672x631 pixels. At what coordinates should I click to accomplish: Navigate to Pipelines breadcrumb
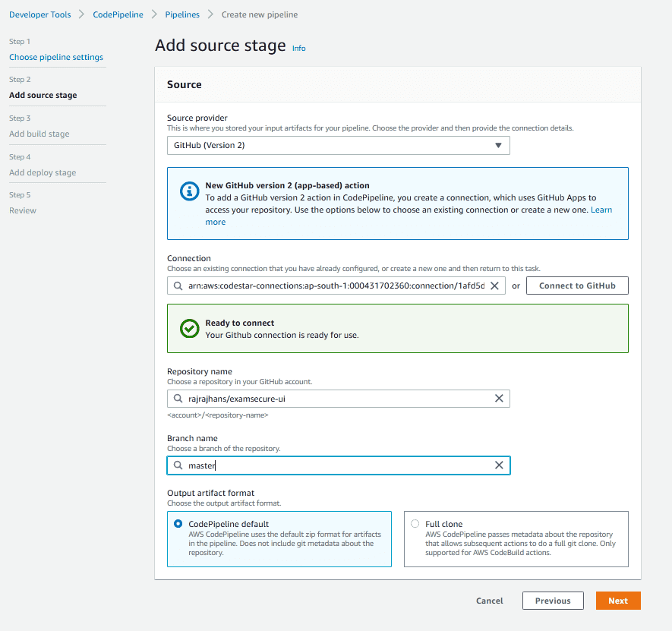tap(182, 14)
